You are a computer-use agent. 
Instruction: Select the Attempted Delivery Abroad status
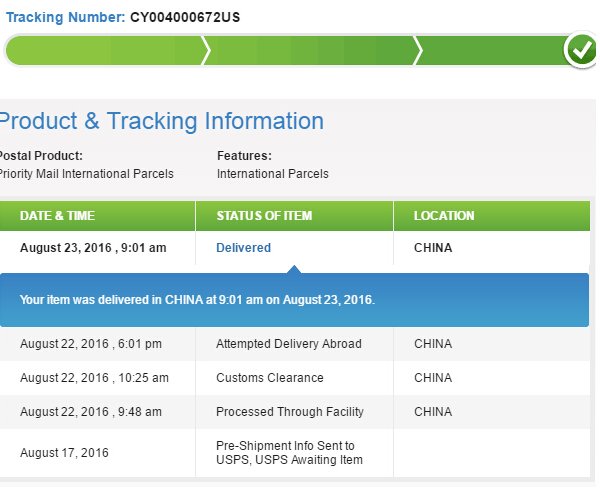pyautogui.click(x=289, y=344)
